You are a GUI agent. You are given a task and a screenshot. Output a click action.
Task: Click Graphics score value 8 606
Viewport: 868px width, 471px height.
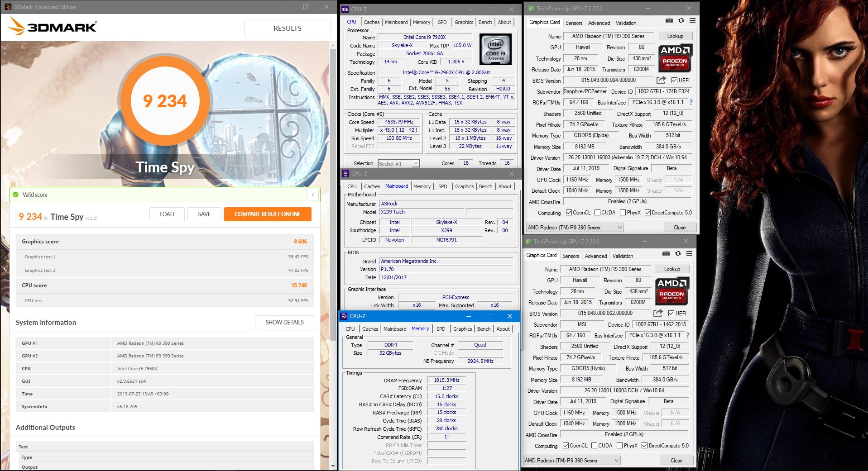[300, 242]
